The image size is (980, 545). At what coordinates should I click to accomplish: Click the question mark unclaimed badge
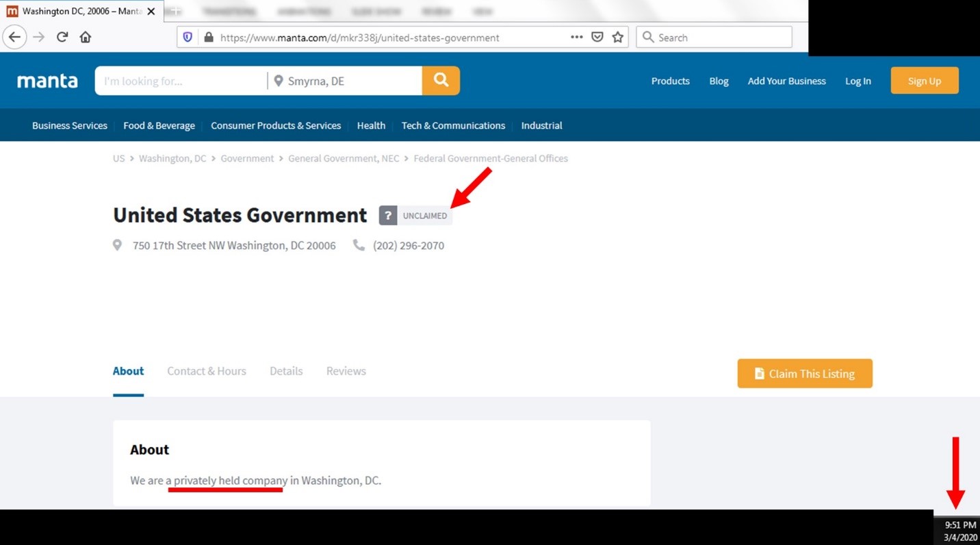click(x=388, y=216)
